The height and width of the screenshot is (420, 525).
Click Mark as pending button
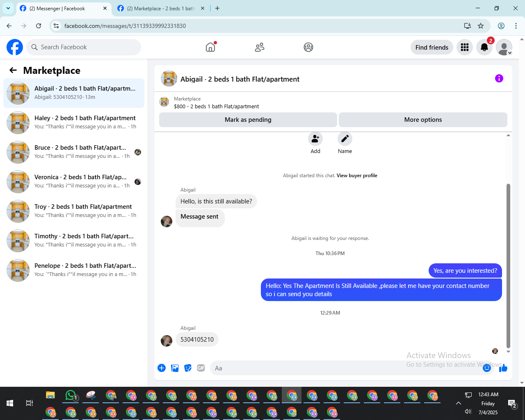248,120
